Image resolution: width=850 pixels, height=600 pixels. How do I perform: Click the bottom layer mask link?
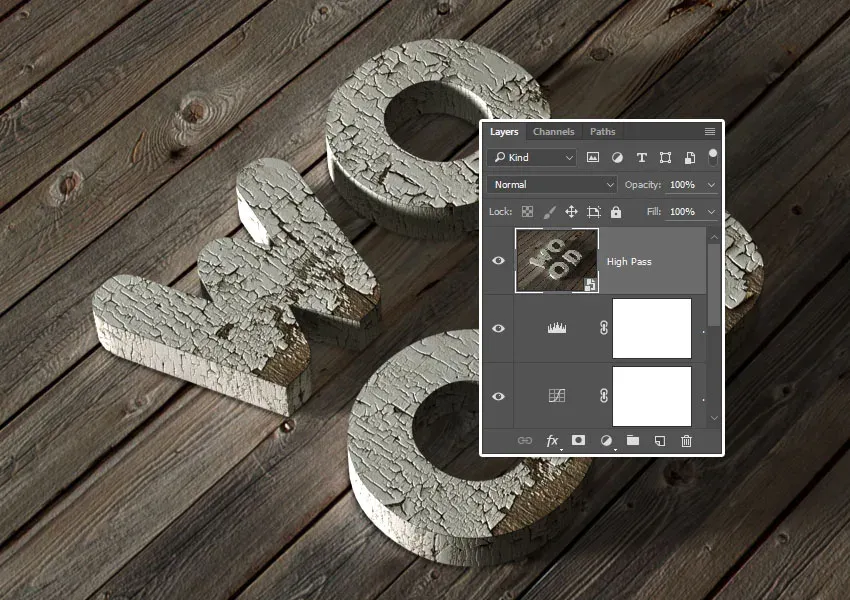pyautogui.click(x=604, y=396)
